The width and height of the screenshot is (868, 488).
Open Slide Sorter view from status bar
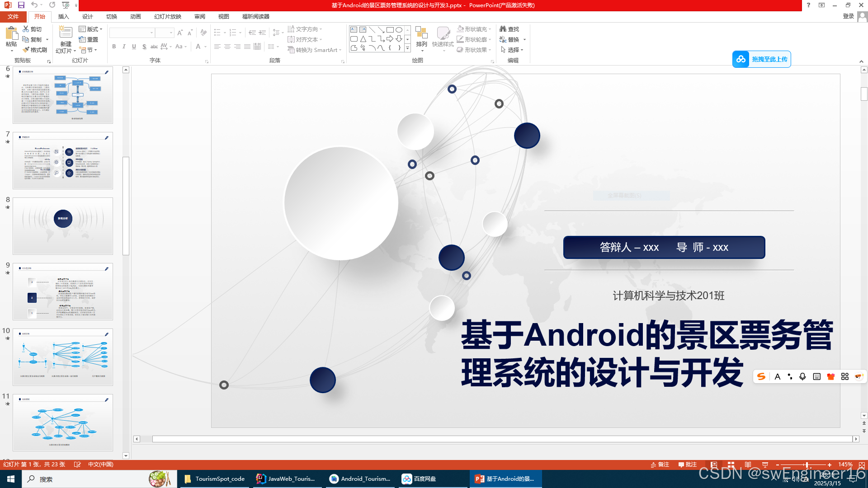pyautogui.click(x=731, y=465)
